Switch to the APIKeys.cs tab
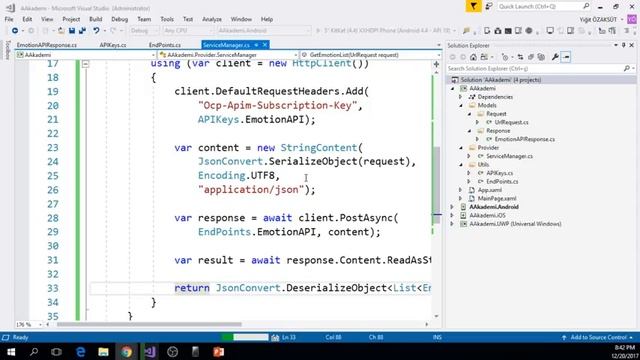Viewport: 640px width, 360px height. click(x=113, y=45)
